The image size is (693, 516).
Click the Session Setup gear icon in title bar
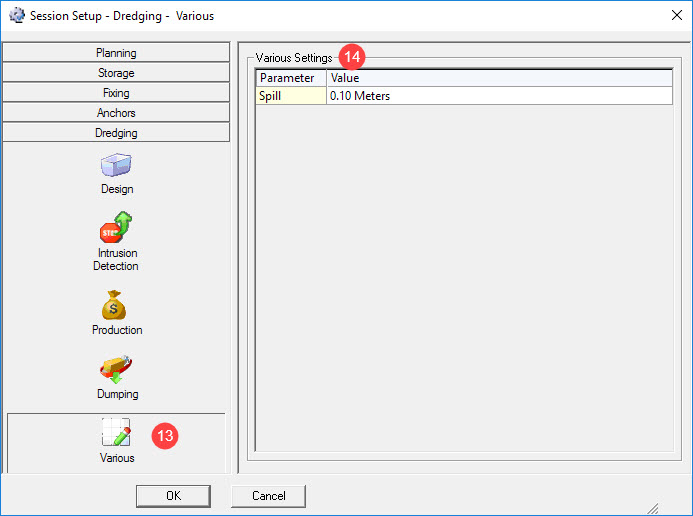coord(17,15)
